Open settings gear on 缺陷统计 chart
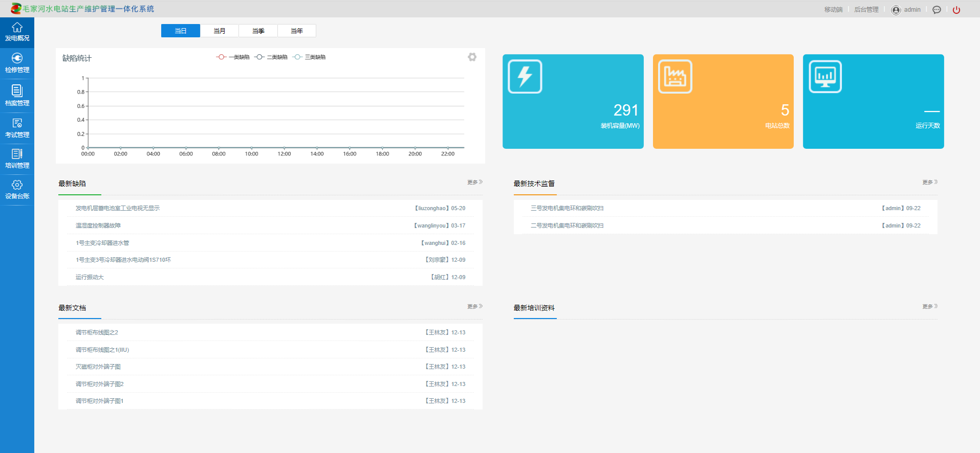The height and width of the screenshot is (453, 980). [x=472, y=57]
